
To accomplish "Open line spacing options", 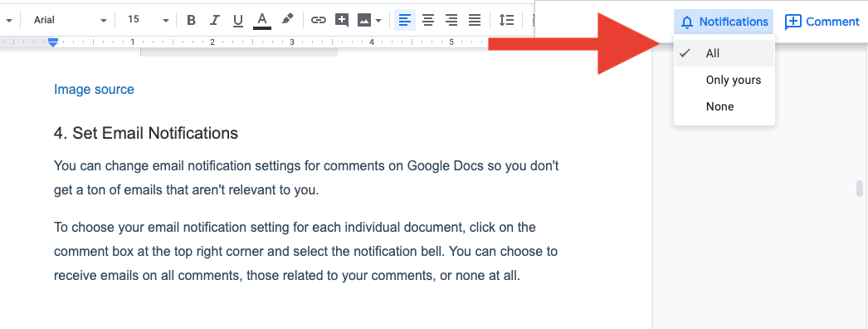I will pos(506,21).
